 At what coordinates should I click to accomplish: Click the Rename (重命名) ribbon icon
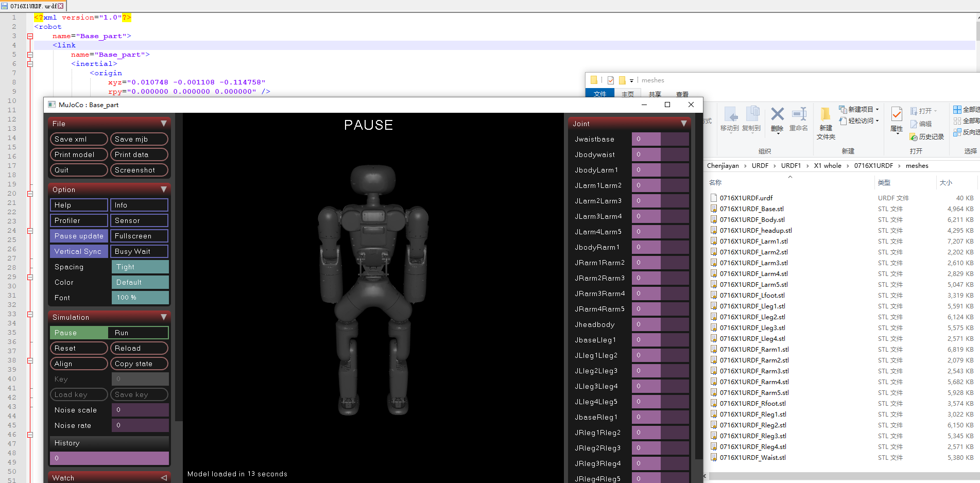798,119
